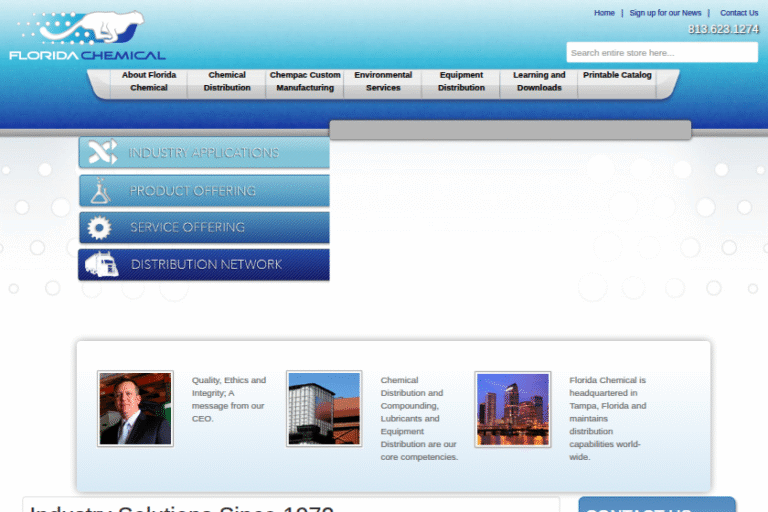The width and height of the screenshot is (768, 512).
Task: Expand Chempac Custom Manufacturing menu
Action: (305, 82)
